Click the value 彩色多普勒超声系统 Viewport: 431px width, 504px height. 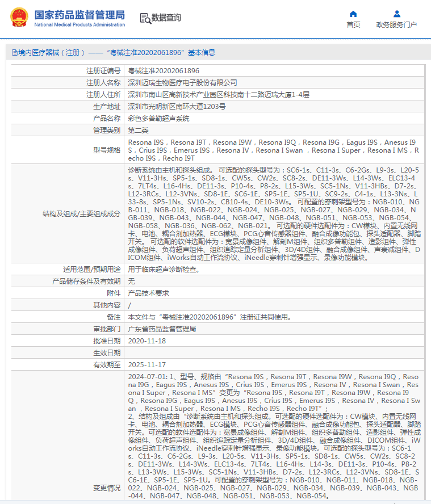click(158, 118)
